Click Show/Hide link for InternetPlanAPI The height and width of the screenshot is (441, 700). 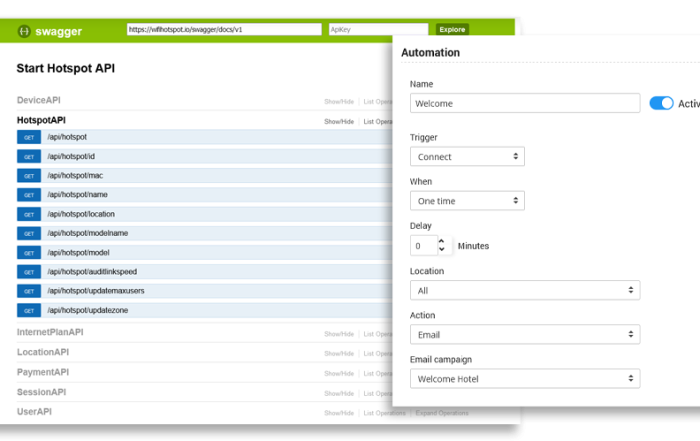[339, 334]
